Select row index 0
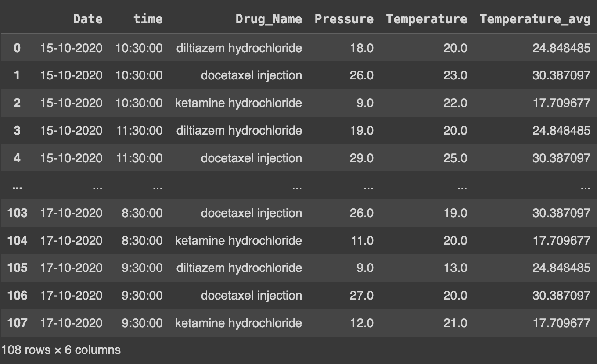This screenshot has height=364, width=597. point(17,47)
